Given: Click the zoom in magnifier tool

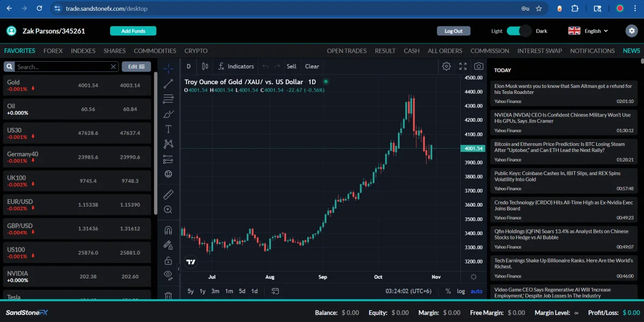Looking at the screenshot, I should coord(168,209).
